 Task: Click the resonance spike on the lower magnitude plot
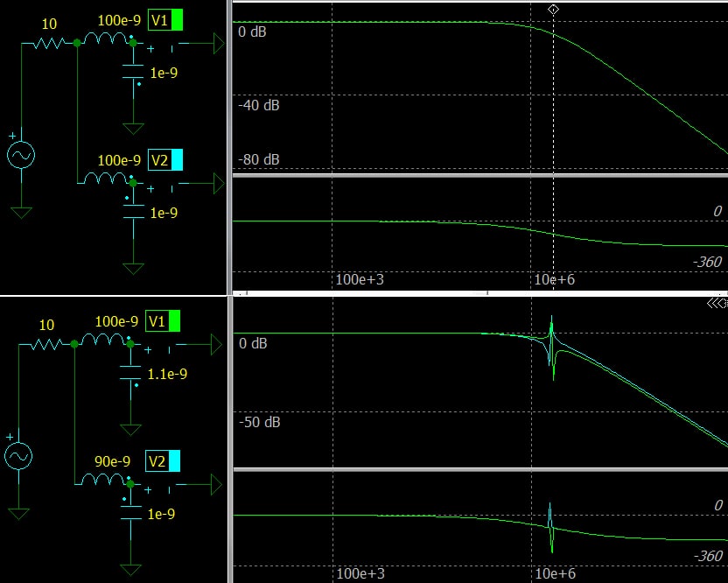(x=551, y=348)
